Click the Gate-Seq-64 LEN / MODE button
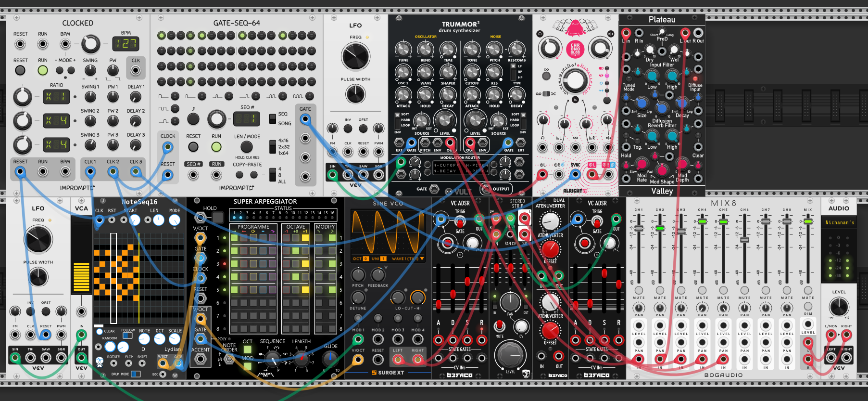Screen dimensions: 868x401 [x=246, y=147]
